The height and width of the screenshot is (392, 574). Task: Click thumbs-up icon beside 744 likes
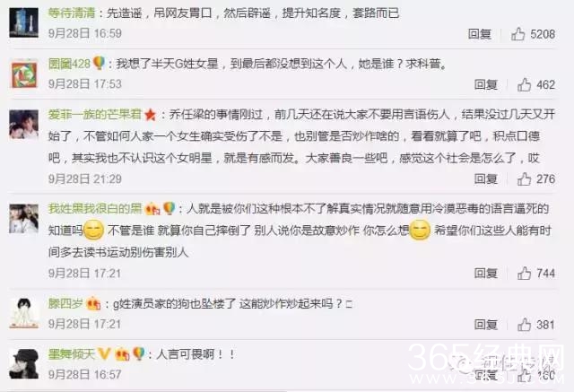524,273
